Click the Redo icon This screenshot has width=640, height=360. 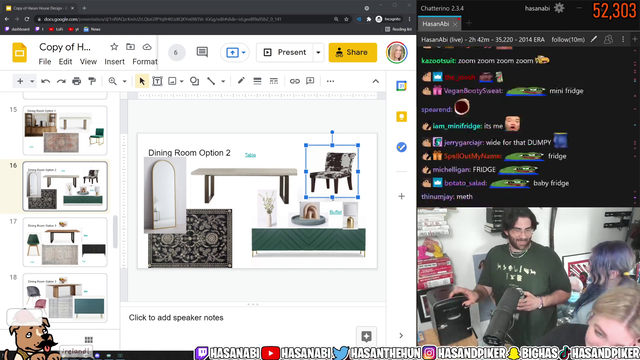coord(61,81)
